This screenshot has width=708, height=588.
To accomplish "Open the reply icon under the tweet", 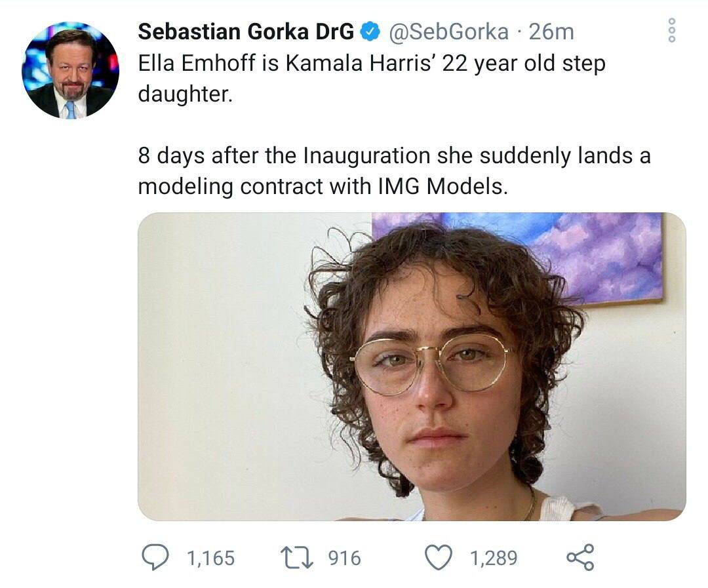I will click(x=156, y=558).
